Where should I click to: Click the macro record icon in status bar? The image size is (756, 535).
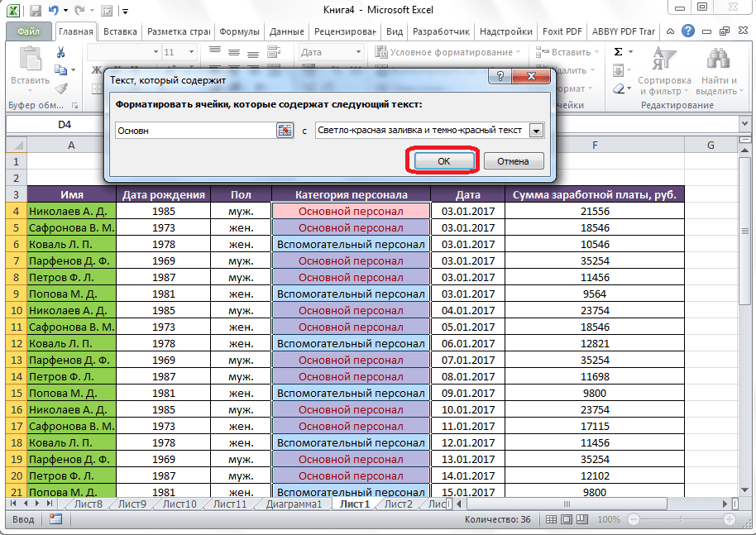coord(55,519)
